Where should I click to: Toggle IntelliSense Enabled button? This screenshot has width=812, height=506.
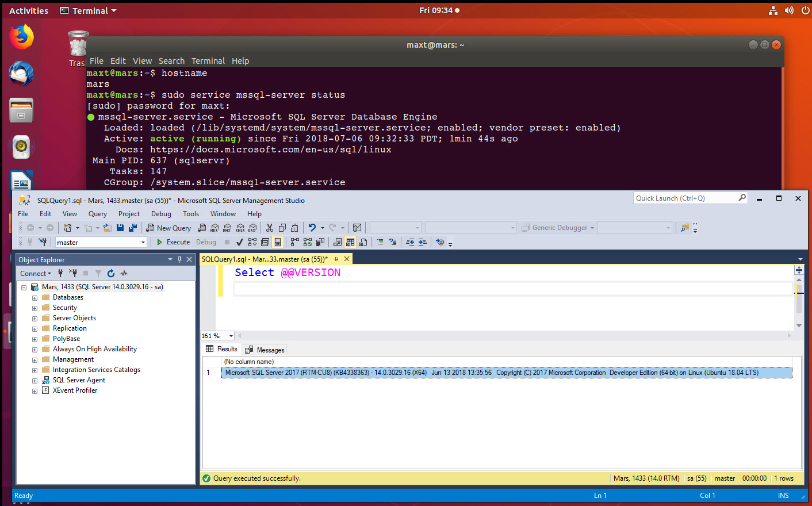pos(278,242)
